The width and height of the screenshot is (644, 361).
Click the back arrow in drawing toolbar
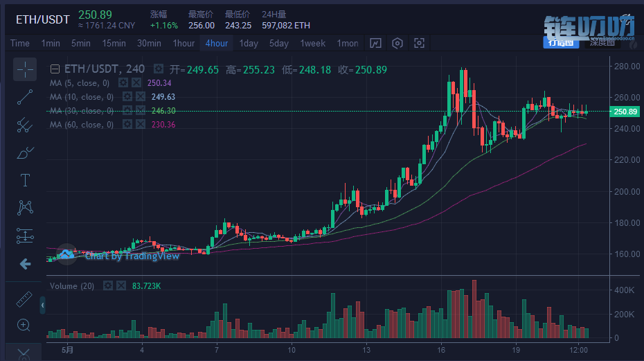point(25,264)
